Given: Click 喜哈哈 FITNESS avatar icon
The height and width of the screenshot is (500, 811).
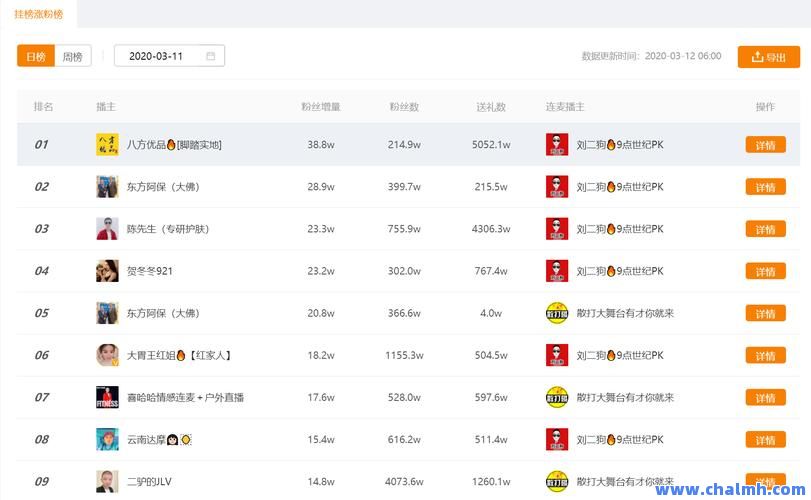Looking at the screenshot, I should click(107, 397).
